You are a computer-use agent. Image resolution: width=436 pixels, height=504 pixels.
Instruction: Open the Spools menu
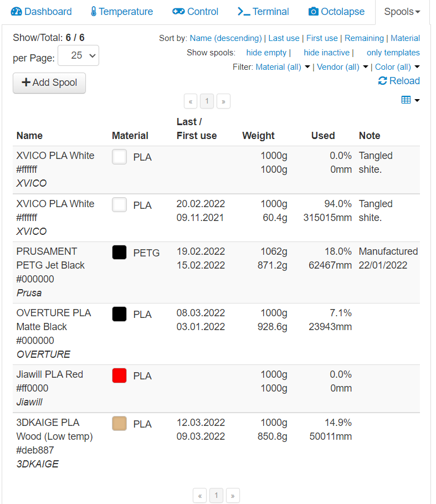pos(401,11)
